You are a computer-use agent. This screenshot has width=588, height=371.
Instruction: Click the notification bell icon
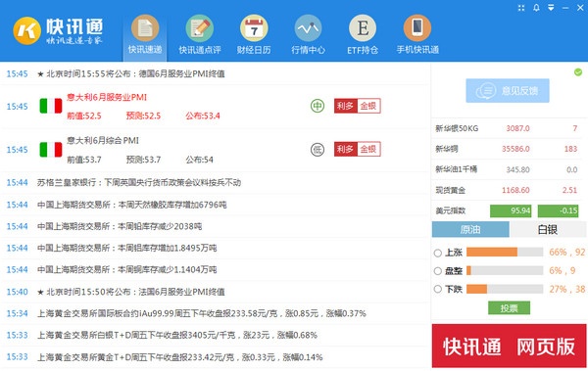536,8
